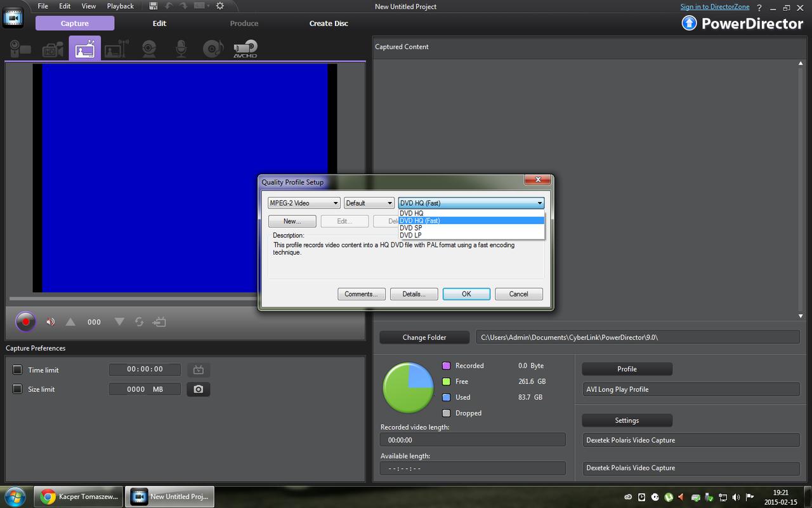Click Sign in to DirectorZone link
812x508 pixels.
pyautogui.click(x=715, y=6)
